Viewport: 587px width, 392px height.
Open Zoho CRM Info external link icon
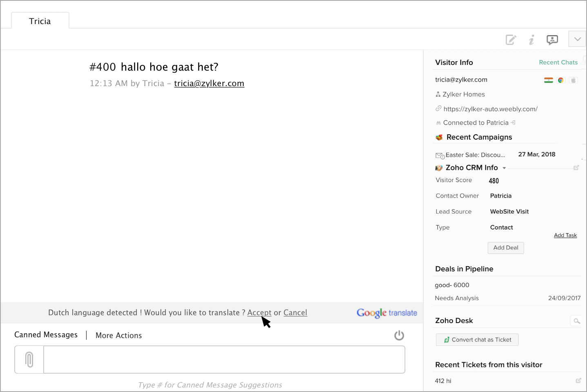pyautogui.click(x=576, y=167)
